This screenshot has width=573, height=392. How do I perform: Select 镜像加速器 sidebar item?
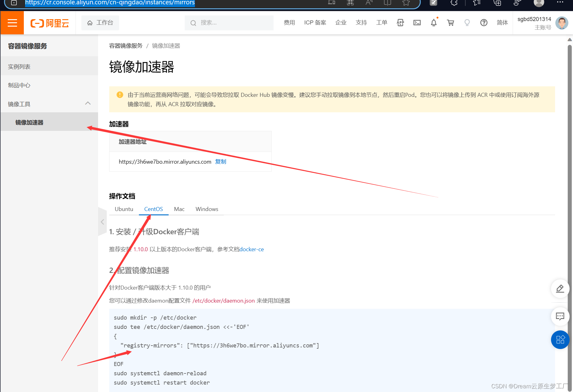click(x=50, y=122)
